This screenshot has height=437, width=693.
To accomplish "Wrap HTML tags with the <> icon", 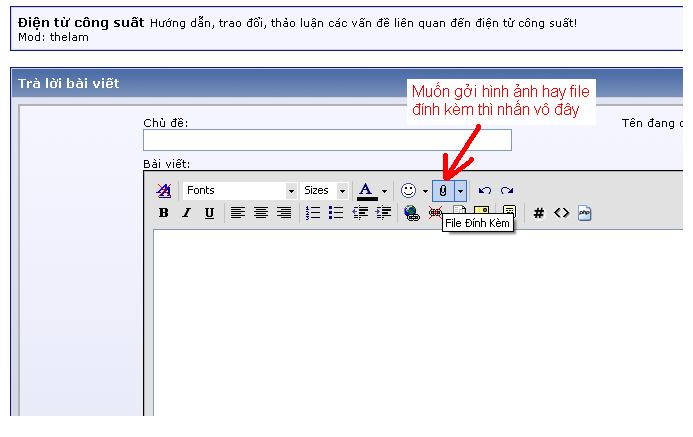I will coord(561,213).
